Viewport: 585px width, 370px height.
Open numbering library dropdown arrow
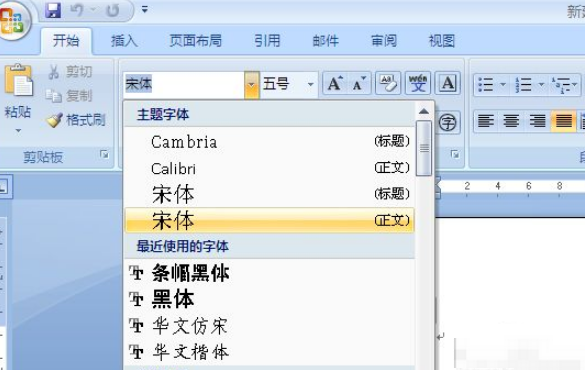[541, 85]
